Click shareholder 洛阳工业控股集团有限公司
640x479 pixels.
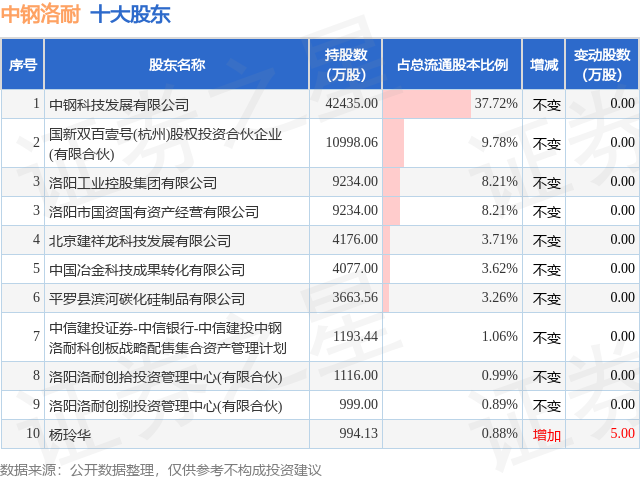133,183
